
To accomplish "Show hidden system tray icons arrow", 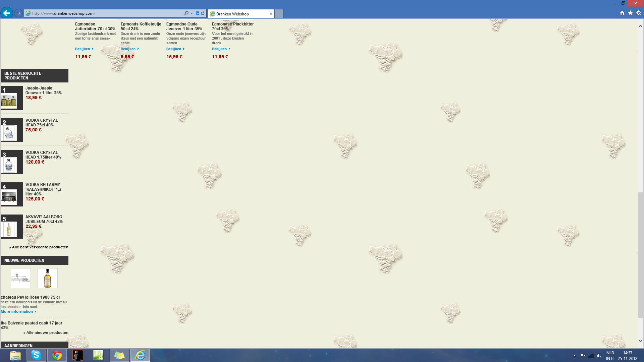I will [575, 356].
